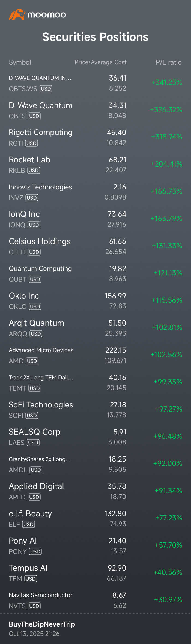The width and height of the screenshot is (191, 644).
Task: Click the USD badge next to NVTS
Action: point(34,606)
